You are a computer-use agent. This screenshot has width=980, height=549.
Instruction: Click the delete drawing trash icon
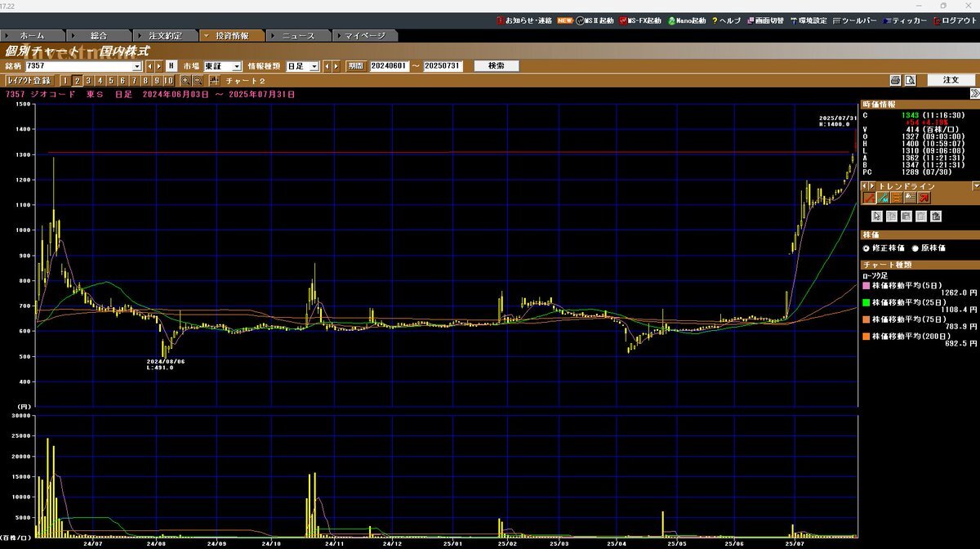tap(921, 216)
